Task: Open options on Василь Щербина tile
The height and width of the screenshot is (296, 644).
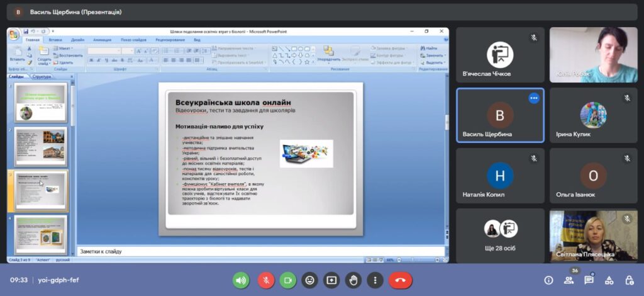Action: click(x=534, y=98)
